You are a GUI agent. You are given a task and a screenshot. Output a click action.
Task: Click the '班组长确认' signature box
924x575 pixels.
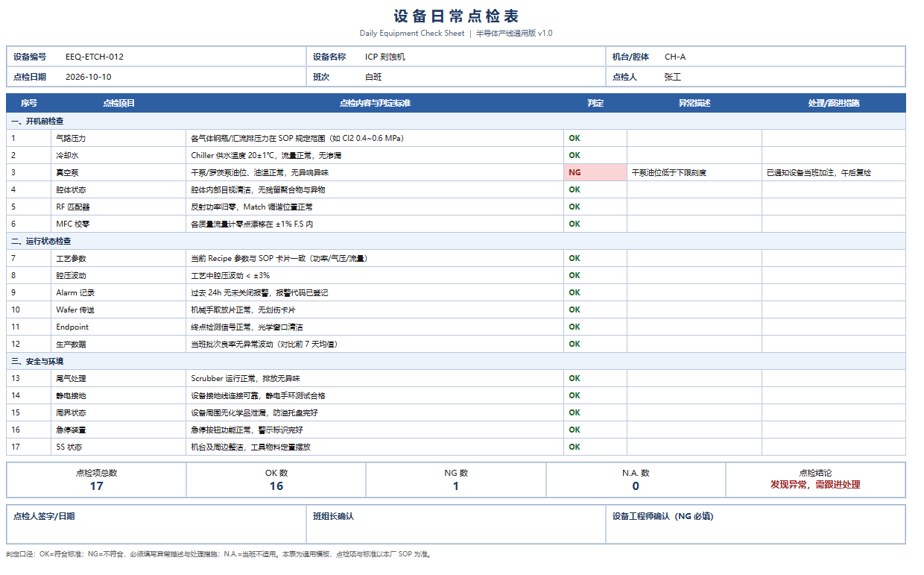point(456,524)
